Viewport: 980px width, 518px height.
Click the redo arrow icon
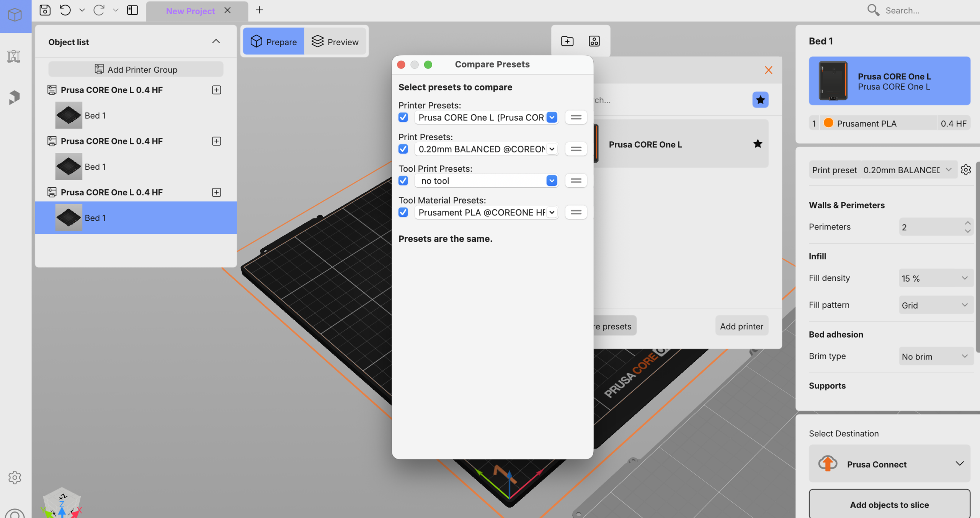coord(99,10)
